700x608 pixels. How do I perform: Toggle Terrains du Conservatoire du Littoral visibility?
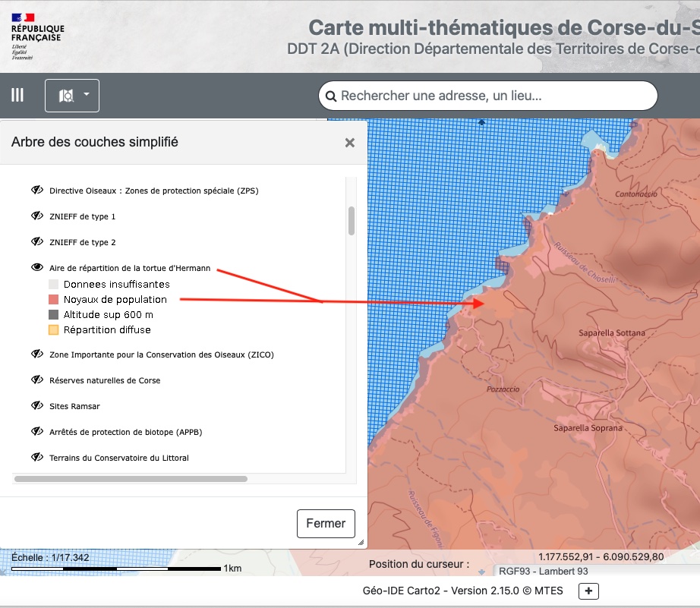click(x=36, y=458)
